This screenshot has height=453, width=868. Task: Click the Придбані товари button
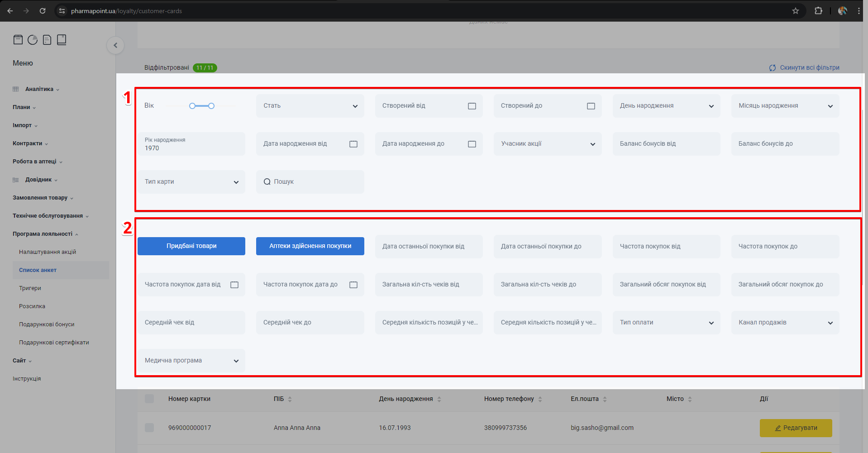click(x=191, y=246)
